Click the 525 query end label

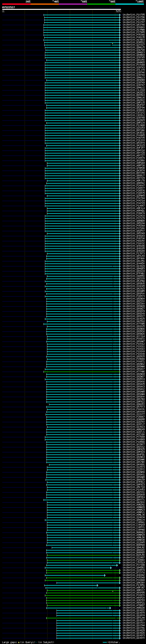point(118,11)
